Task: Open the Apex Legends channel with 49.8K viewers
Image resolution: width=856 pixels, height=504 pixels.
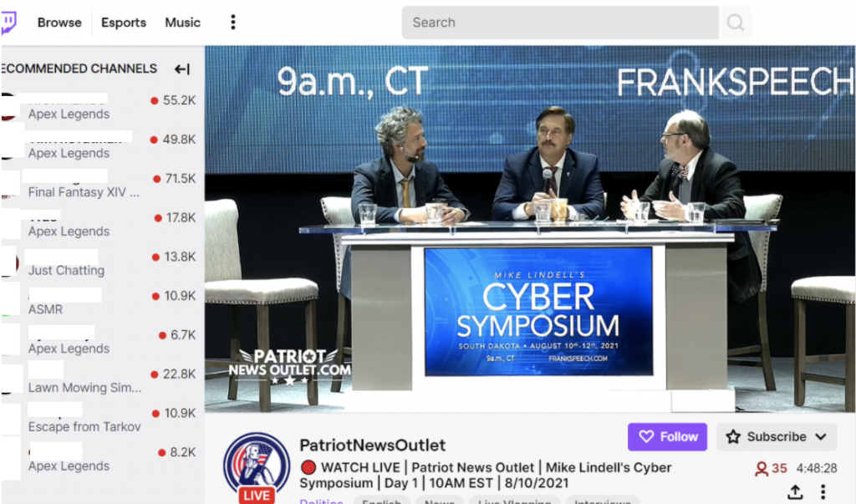Action: point(101,145)
